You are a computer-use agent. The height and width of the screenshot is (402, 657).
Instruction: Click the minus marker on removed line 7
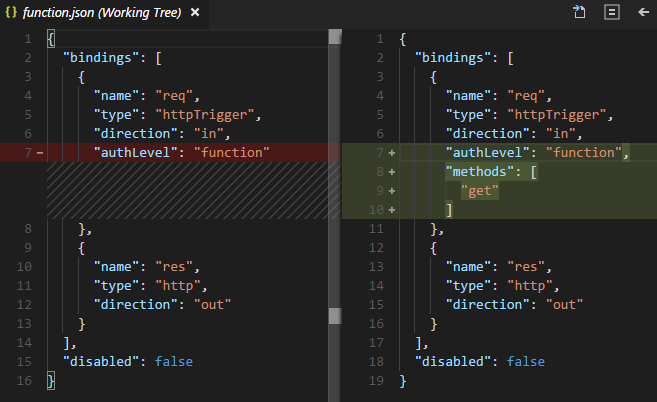click(x=39, y=153)
